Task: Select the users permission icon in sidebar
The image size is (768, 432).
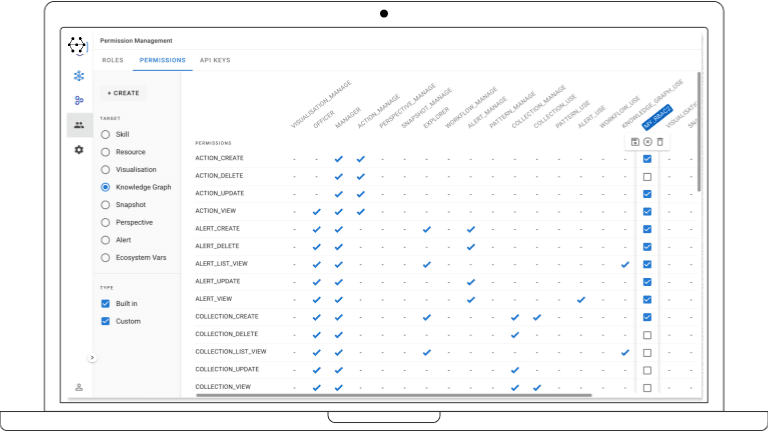Action: (x=79, y=125)
